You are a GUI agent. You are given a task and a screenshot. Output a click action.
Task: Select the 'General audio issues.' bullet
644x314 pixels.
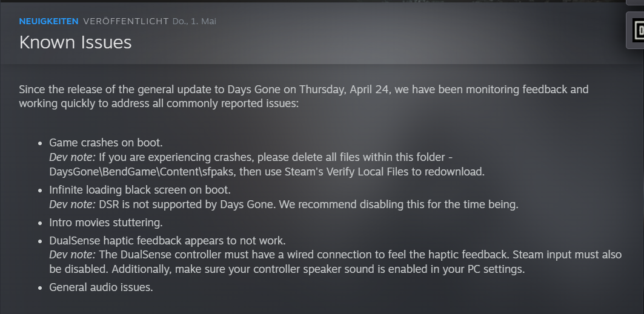[x=101, y=287]
